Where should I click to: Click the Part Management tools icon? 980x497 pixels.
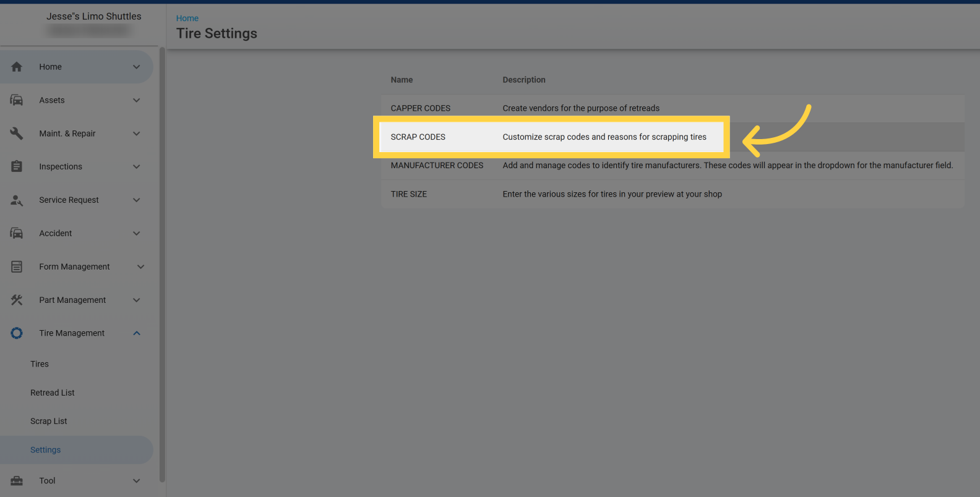coord(17,300)
